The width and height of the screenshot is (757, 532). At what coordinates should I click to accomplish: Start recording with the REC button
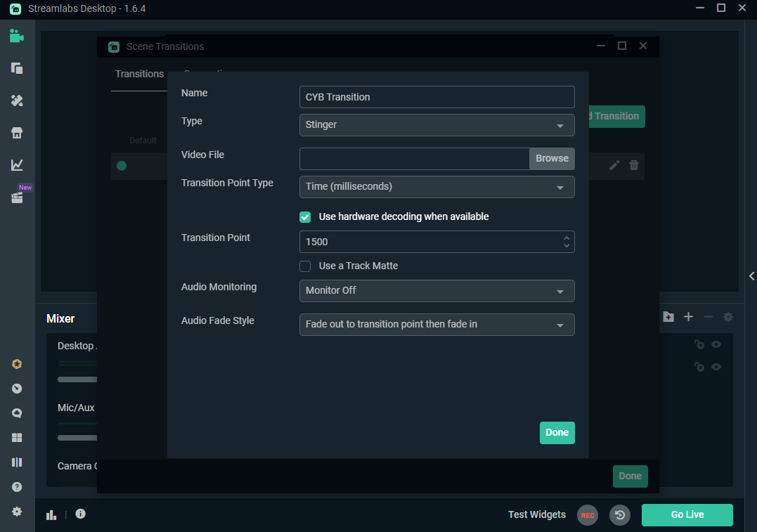pos(588,515)
